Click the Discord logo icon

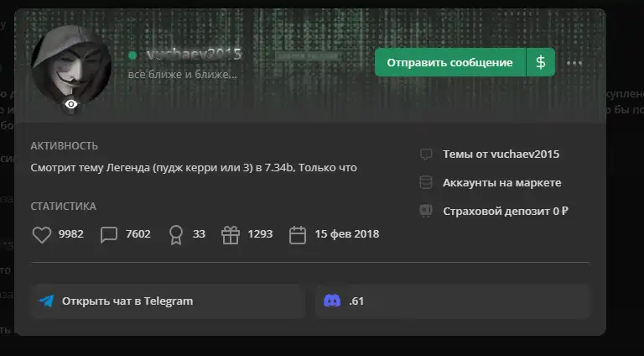click(x=332, y=301)
